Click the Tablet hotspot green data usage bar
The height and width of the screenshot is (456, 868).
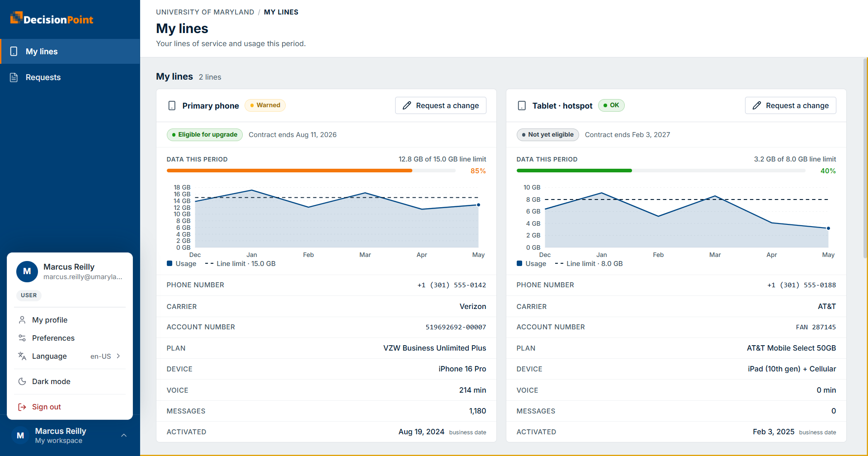coord(574,171)
